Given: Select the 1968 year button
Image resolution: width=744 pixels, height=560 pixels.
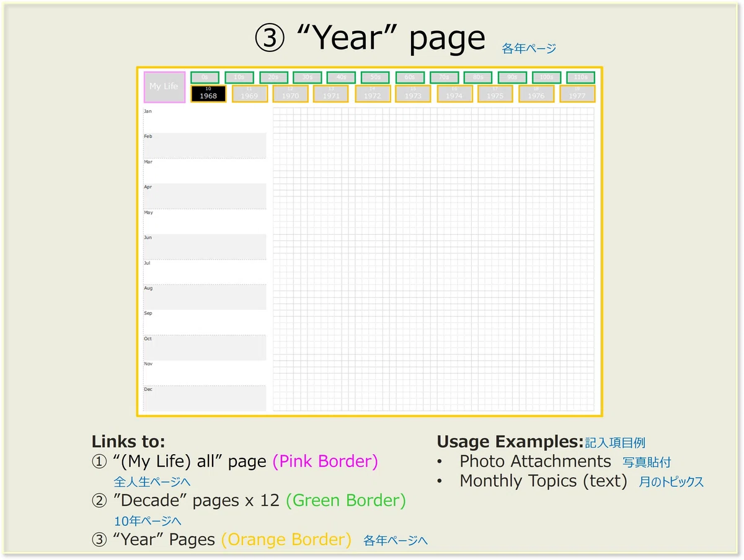Looking at the screenshot, I should tap(208, 94).
